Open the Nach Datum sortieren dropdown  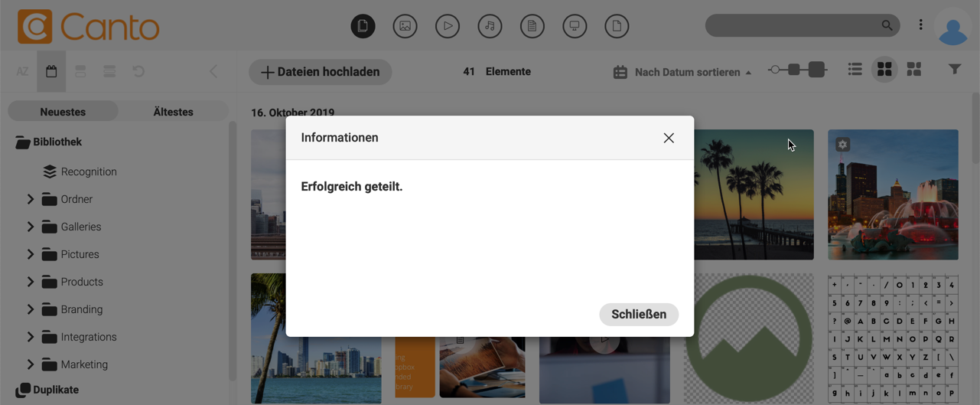pyautogui.click(x=682, y=72)
